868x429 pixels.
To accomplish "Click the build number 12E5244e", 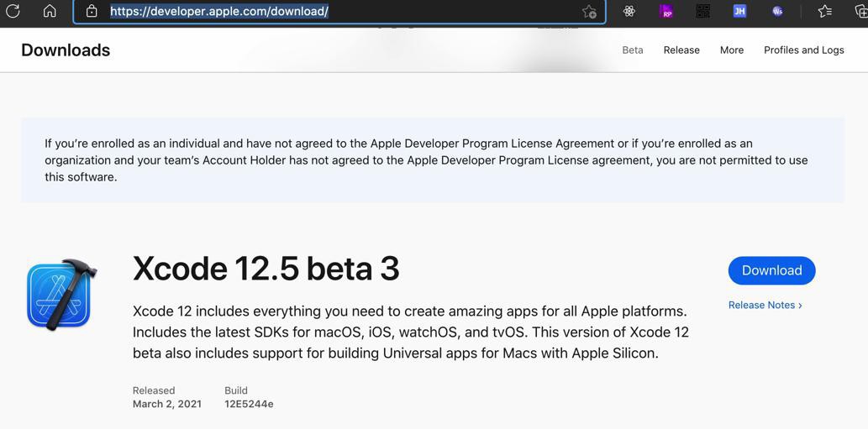I will click(x=249, y=404).
